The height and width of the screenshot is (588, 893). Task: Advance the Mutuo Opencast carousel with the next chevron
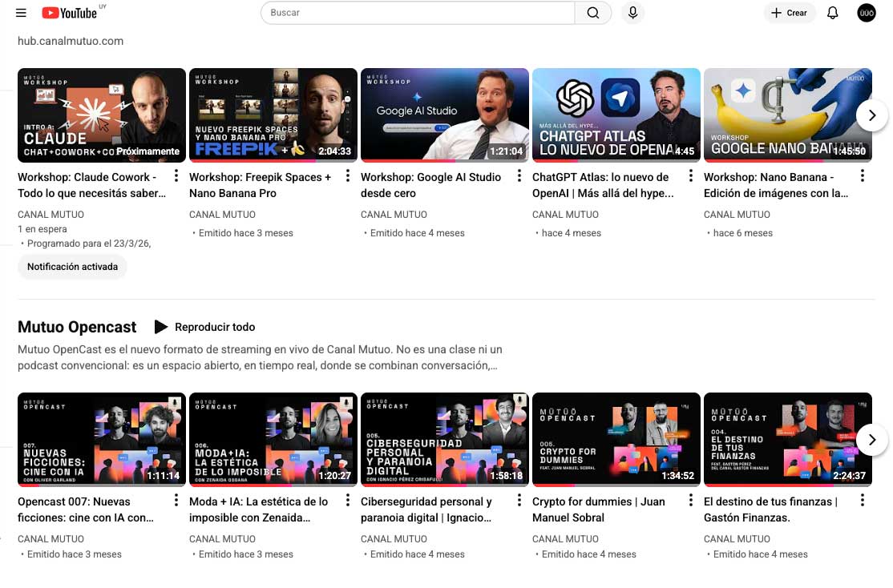click(872, 439)
